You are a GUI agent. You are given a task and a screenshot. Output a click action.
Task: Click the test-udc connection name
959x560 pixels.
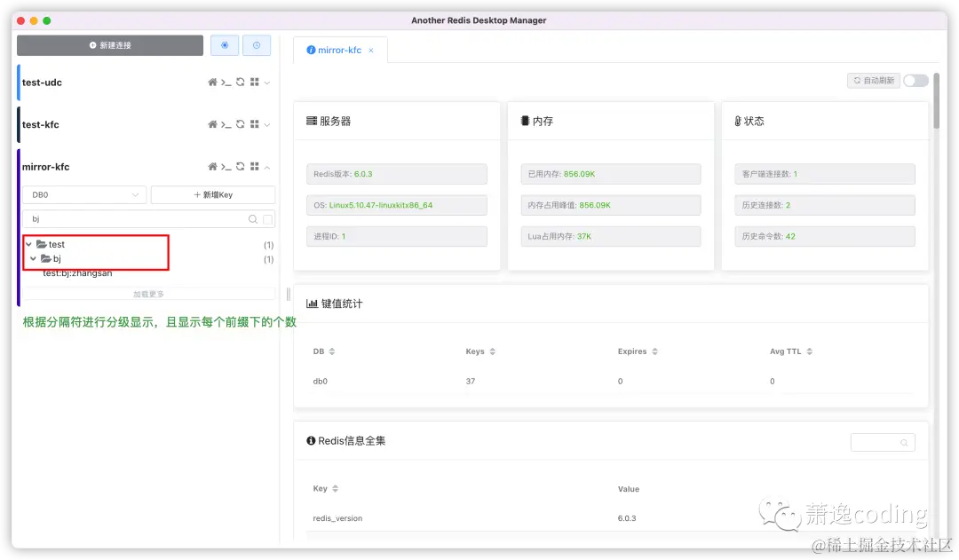42,83
